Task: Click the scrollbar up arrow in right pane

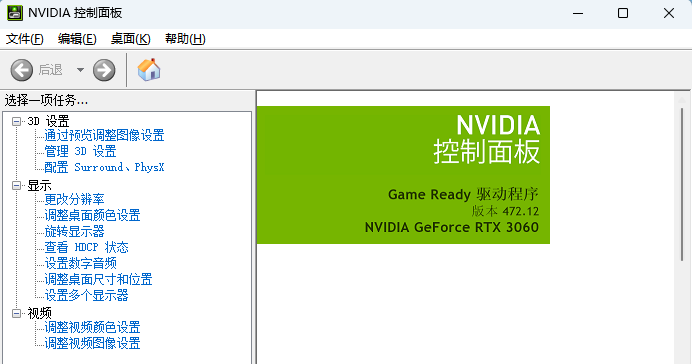Action: pyautogui.click(x=682, y=100)
